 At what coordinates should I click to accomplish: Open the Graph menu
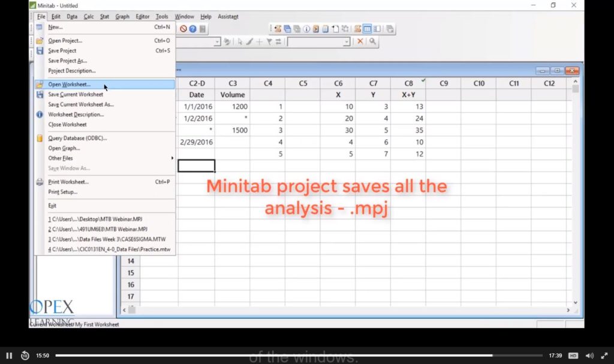122,16
